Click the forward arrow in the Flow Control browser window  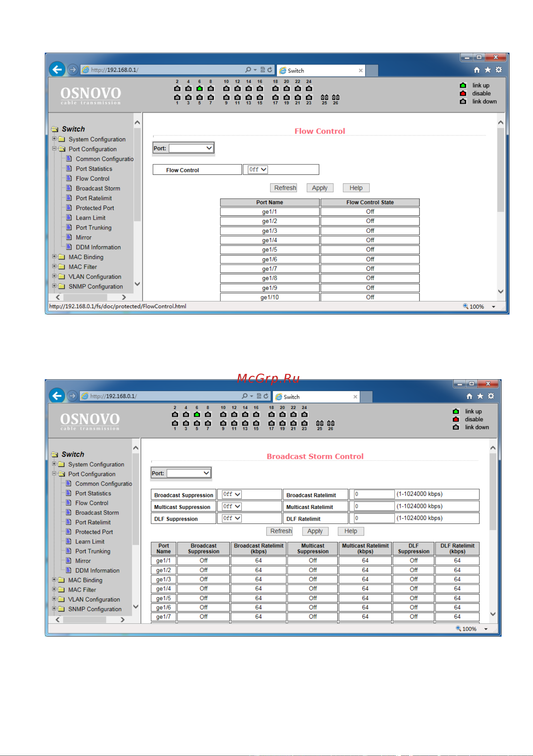click(73, 70)
